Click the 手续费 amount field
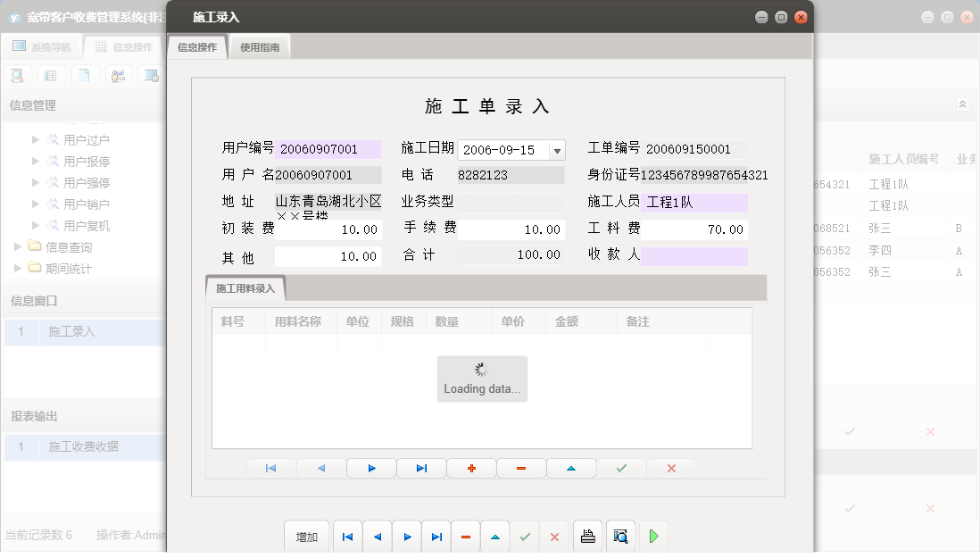Screen dimensions: 980x558 [x=511, y=229]
